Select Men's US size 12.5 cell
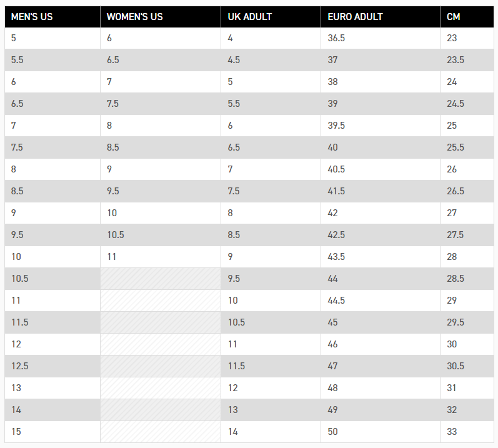498x448 pixels. [52, 366]
